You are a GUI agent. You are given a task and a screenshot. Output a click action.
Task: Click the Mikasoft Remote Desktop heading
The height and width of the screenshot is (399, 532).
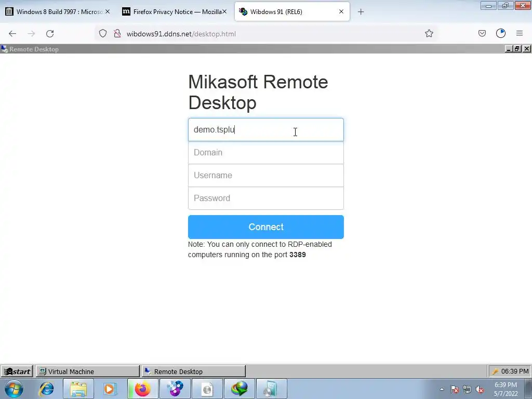click(258, 92)
